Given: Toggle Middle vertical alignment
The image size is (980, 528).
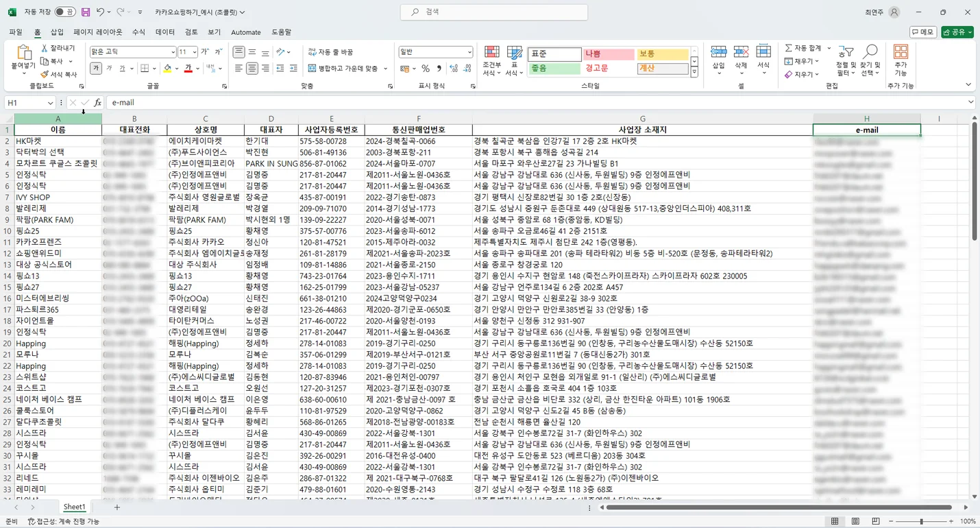Looking at the screenshot, I should 252,52.
